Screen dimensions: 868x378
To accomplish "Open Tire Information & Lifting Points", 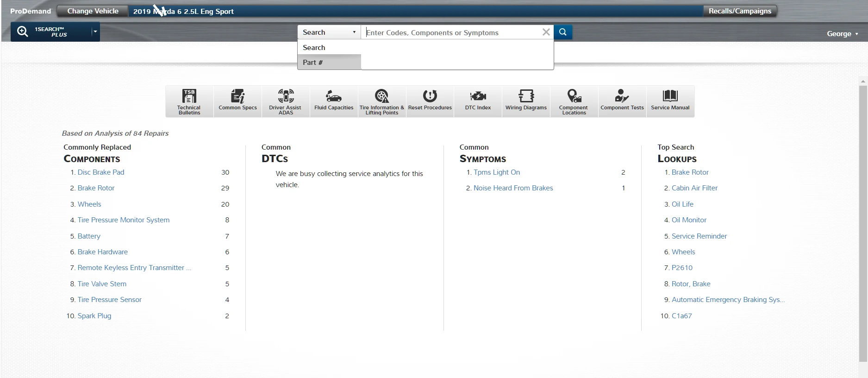I will (382, 101).
